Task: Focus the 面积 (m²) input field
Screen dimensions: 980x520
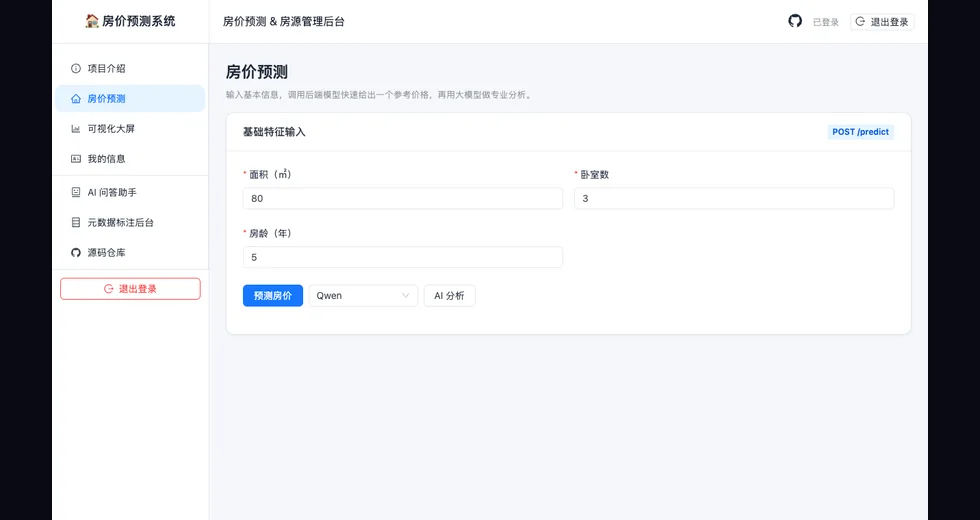Action: point(402,198)
